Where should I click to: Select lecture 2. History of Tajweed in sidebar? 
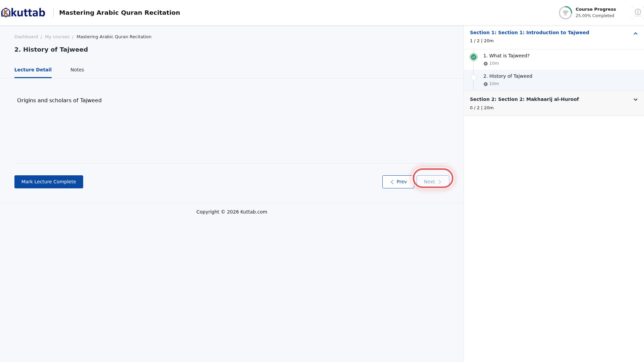[x=507, y=76]
